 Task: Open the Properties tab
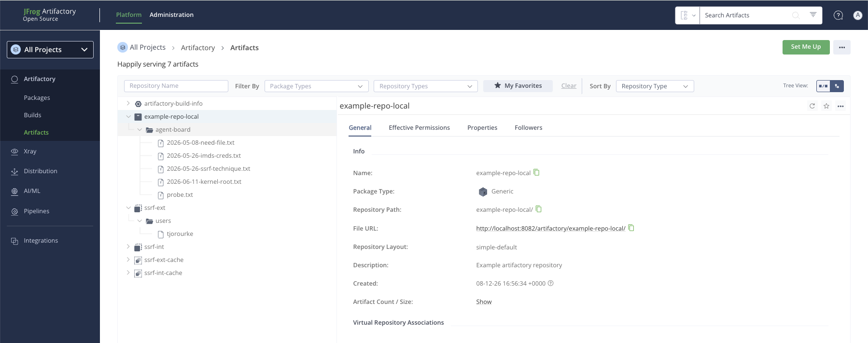[482, 128]
